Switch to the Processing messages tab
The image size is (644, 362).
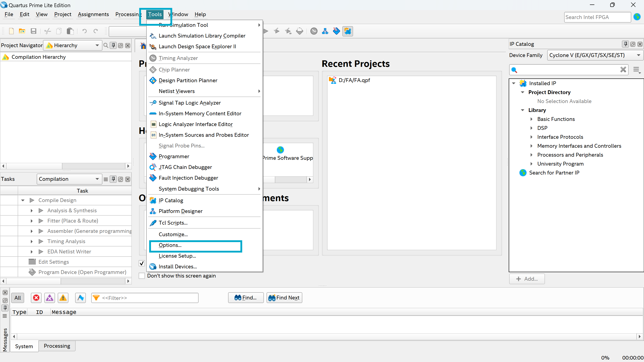click(x=57, y=346)
